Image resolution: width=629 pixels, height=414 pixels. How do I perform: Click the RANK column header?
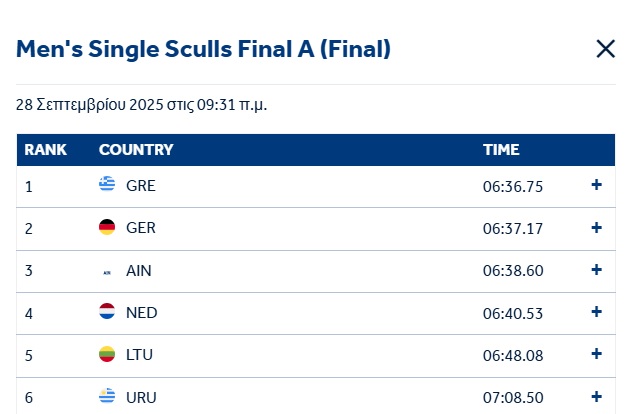(x=46, y=150)
